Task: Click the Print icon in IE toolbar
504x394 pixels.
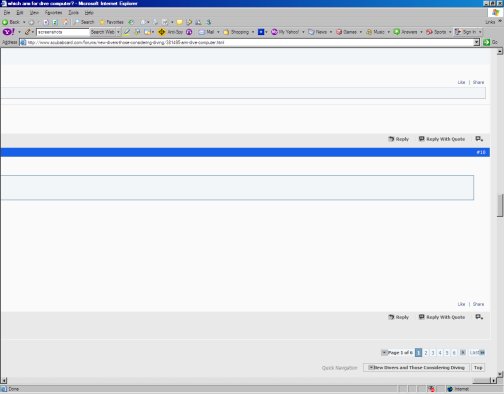Action: (x=156, y=22)
